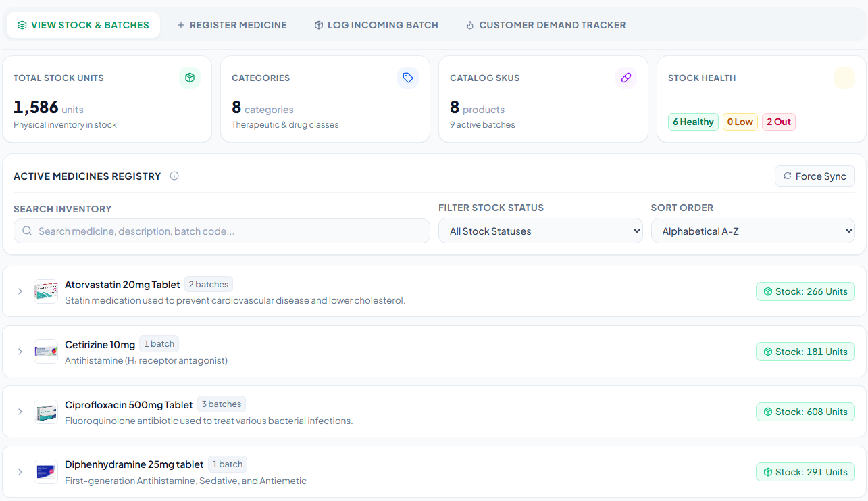Click the Fluoroquinolone antibiotic description
868x501 pixels.
[209, 421]
